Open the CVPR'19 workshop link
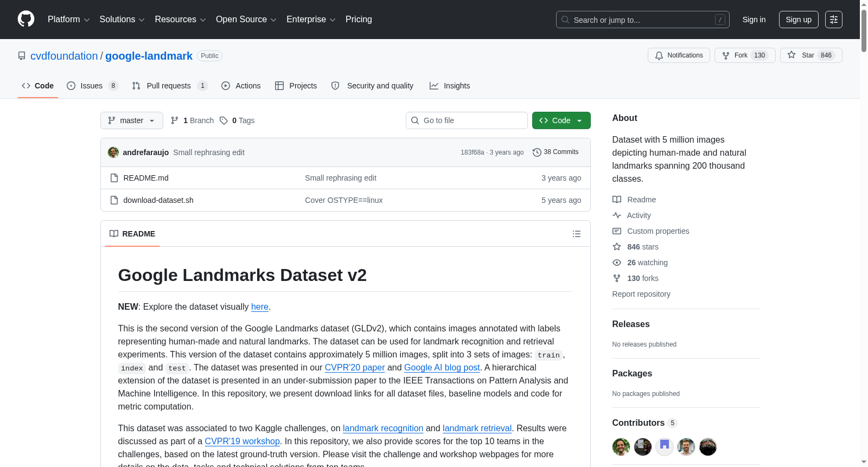Viewport: 868px width, 467px height. [x=242, y=442]
